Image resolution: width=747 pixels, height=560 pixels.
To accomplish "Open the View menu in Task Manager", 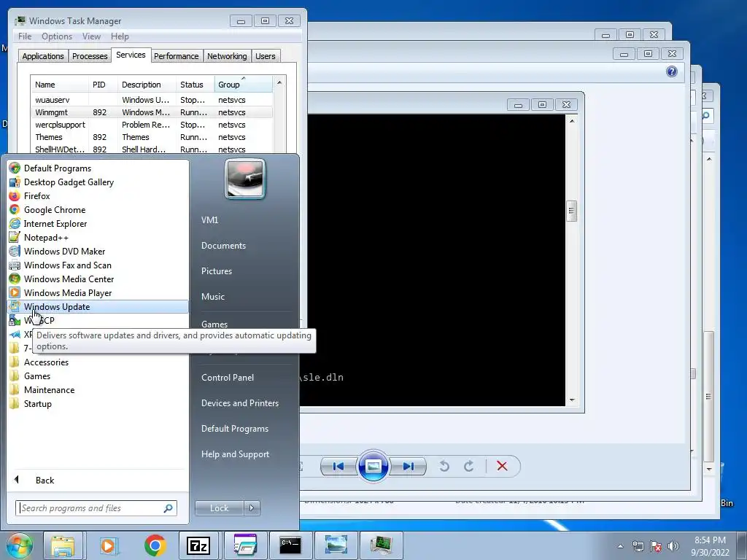I will click(91, 36).
